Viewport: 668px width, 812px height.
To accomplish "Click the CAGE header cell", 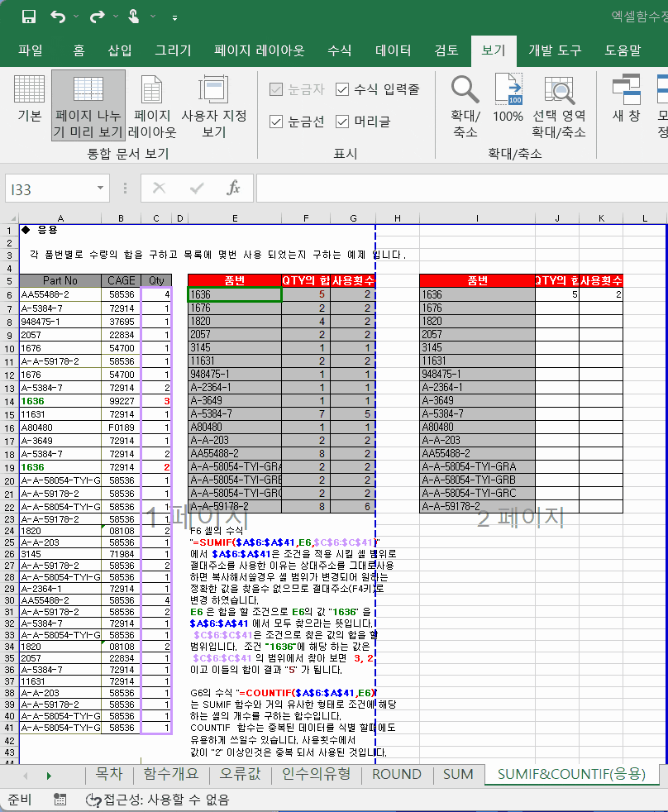I will tap(121, 280).
